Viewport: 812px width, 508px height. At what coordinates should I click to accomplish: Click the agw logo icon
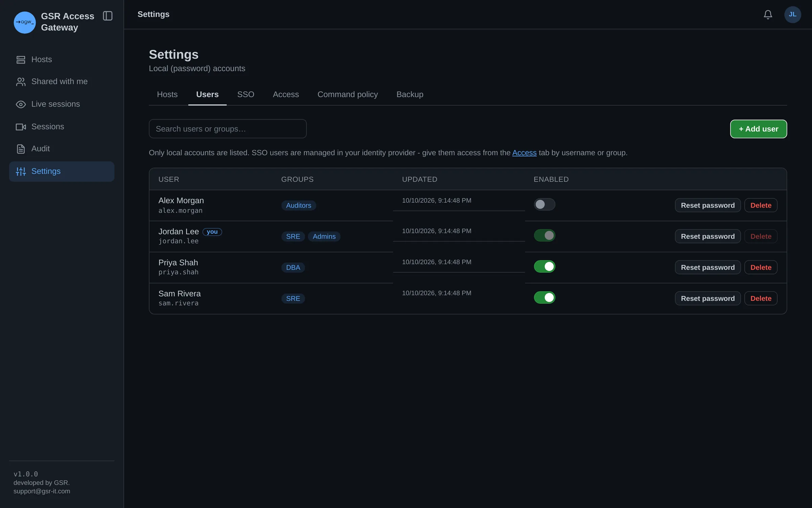click(x=25, y=22)
